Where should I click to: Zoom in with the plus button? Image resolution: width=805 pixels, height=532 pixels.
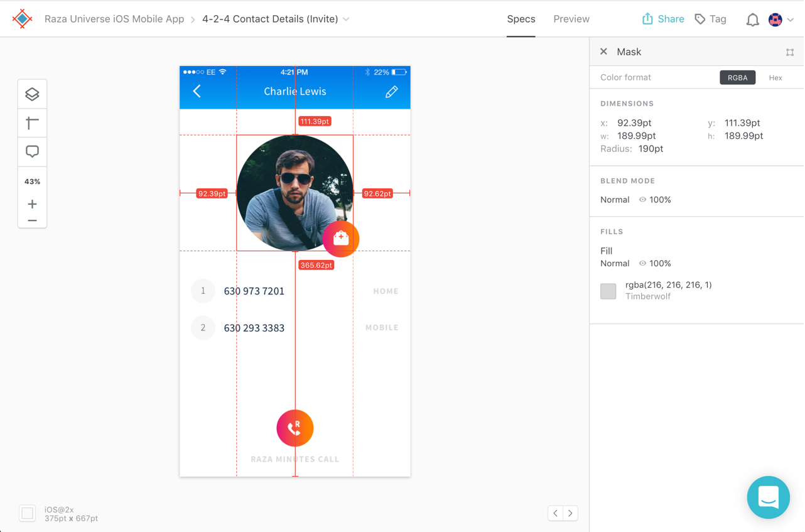[x=32, y=204]
